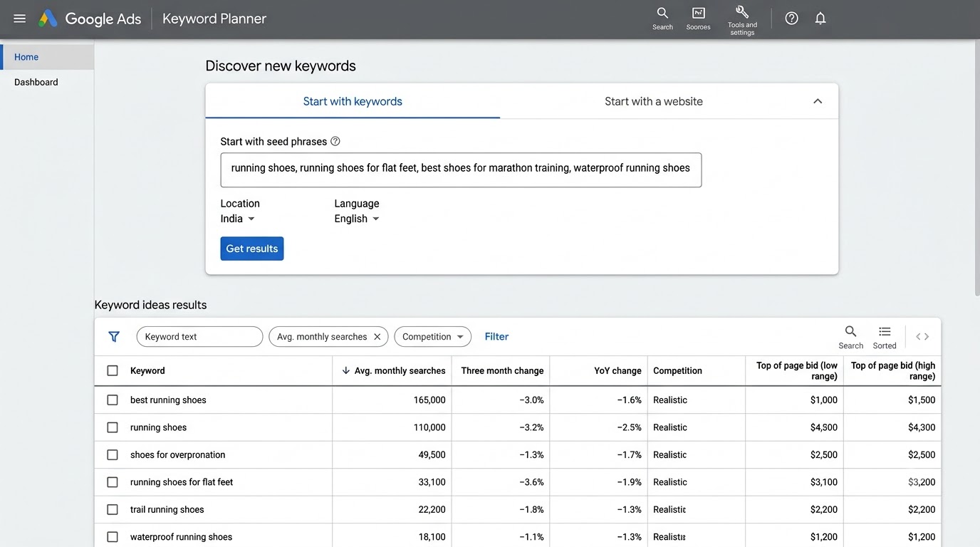This screenshot has height=547, width=980.
Task: Click the 165,000 searches cell
Action: (x=429, y=400)
